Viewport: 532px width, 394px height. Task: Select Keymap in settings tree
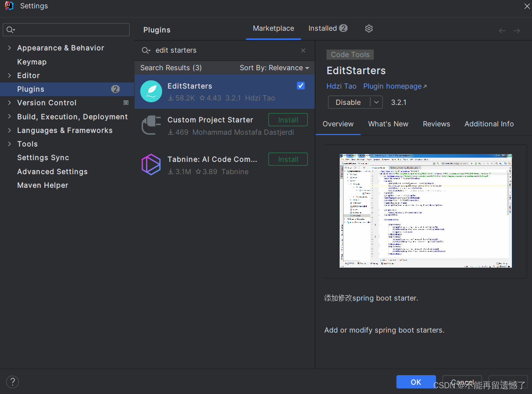click(32, 62)
